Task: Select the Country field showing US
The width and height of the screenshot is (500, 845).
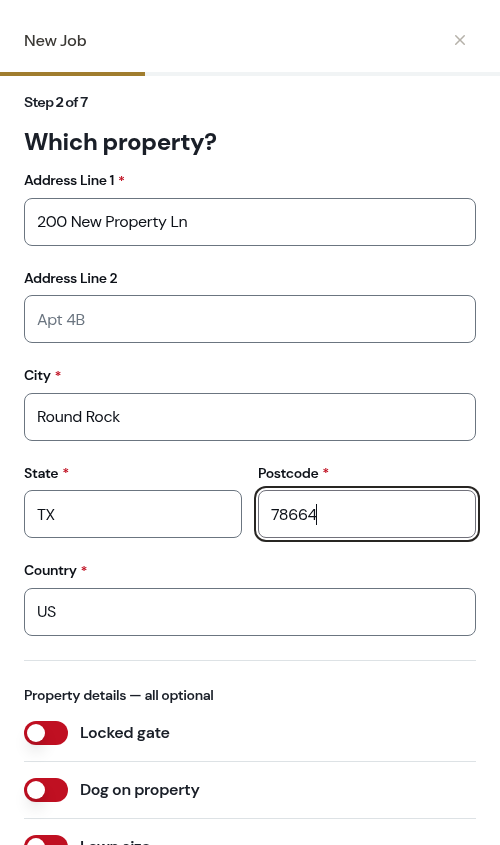Action: pyautogui.click(x=250, y=612)
